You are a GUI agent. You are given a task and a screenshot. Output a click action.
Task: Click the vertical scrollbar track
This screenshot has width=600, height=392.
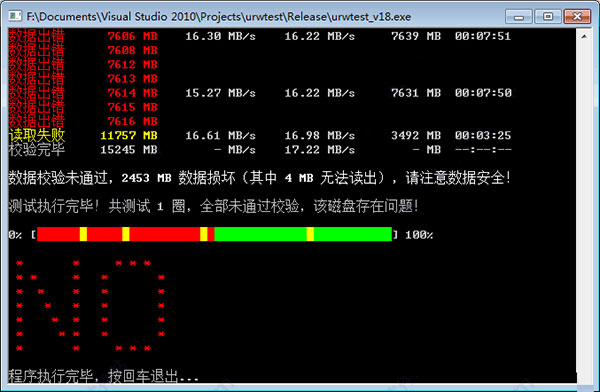point(584,211)
